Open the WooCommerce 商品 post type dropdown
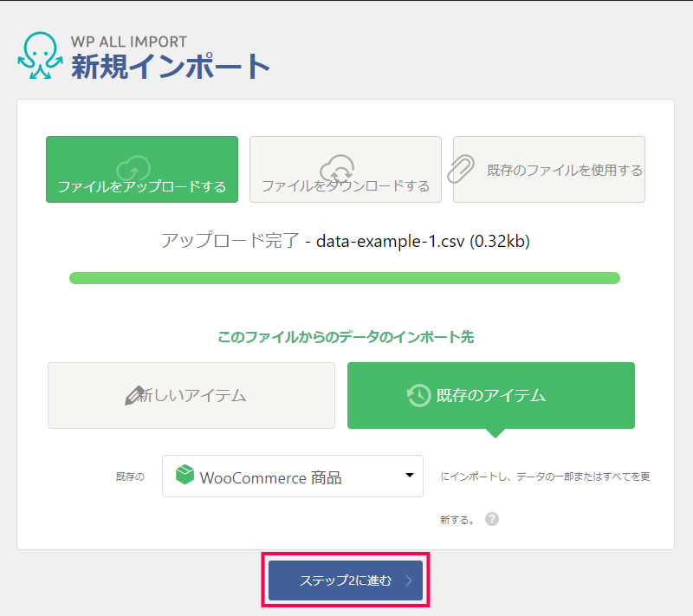The width and height of the screenshot is (693, 616). [293, 477]
